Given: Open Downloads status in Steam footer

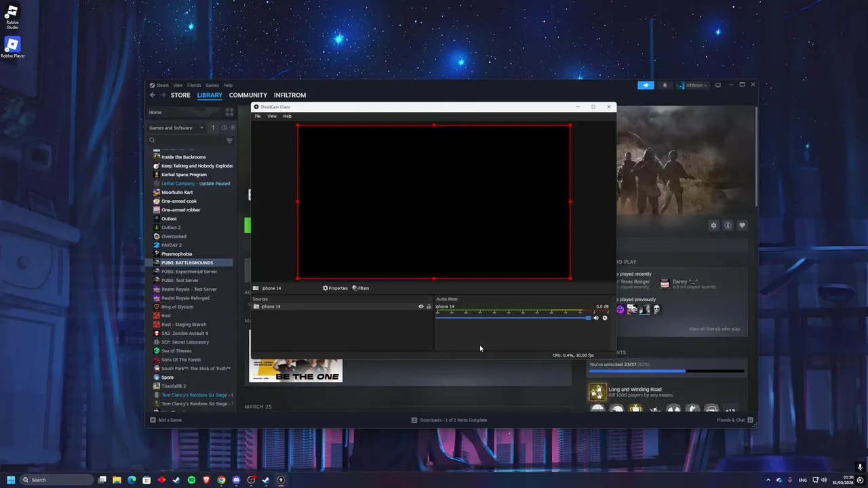Looking at the screenshot, I should (x=449, y=420).
